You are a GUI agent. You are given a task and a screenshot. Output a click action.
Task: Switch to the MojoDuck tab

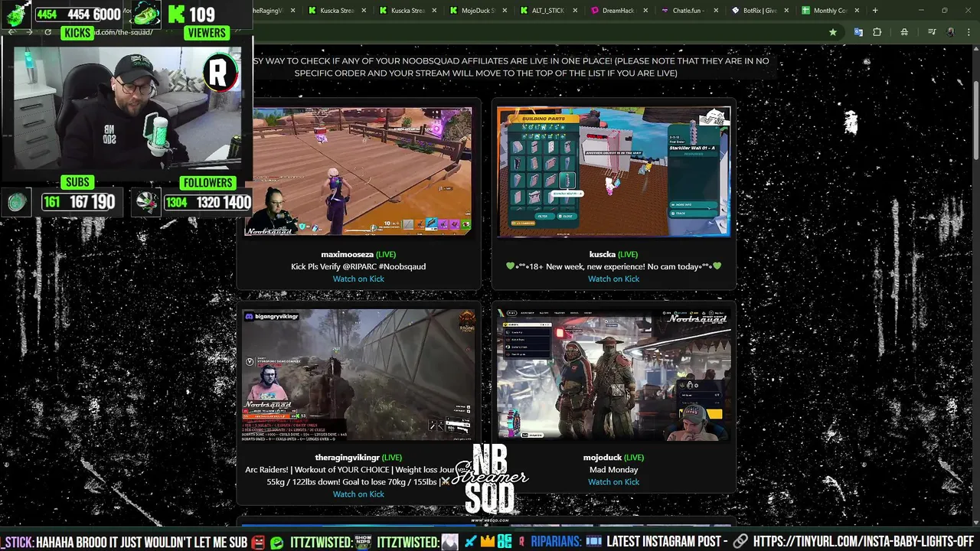478,11
